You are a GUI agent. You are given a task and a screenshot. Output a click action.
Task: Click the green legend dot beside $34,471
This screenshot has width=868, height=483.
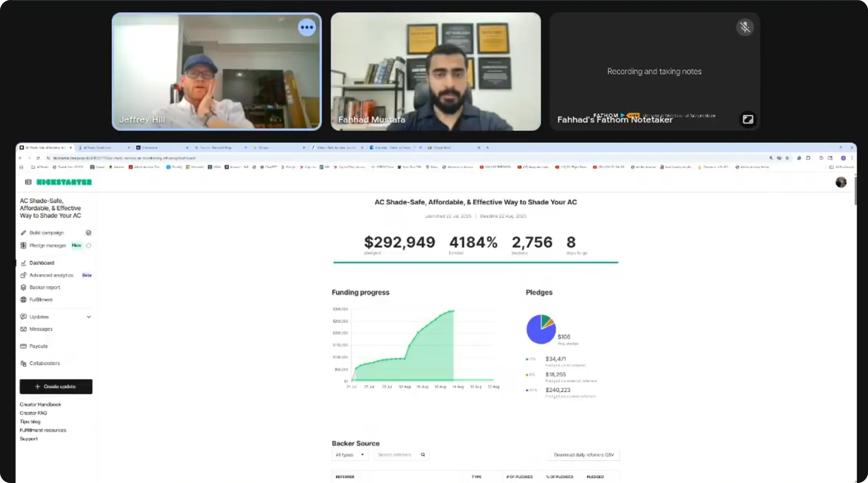(x=527, y=359)
